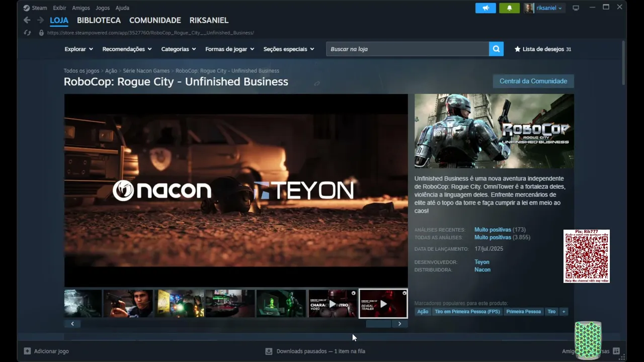Image resolution: width=644 pixels, height=362 pixels.
Task: Click the Todos os jogos breadcrumb
Action: tap(82, 71)
